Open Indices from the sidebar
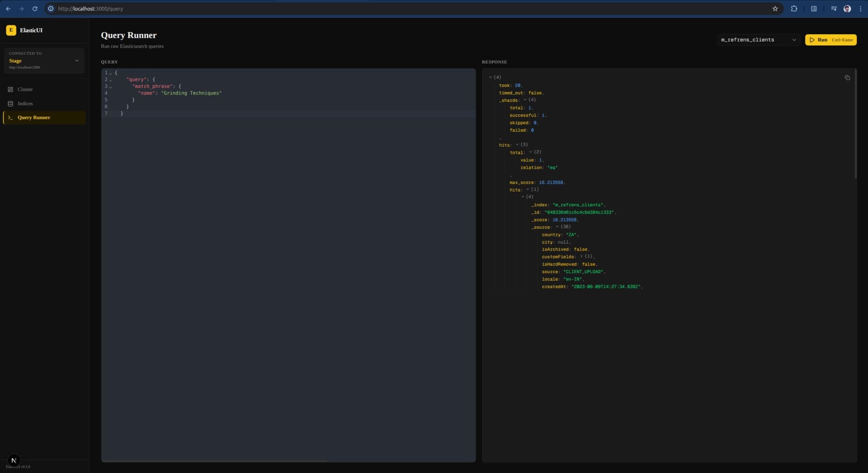The width and height of the screenshot is (868, 473). click(x=25, y=104)
